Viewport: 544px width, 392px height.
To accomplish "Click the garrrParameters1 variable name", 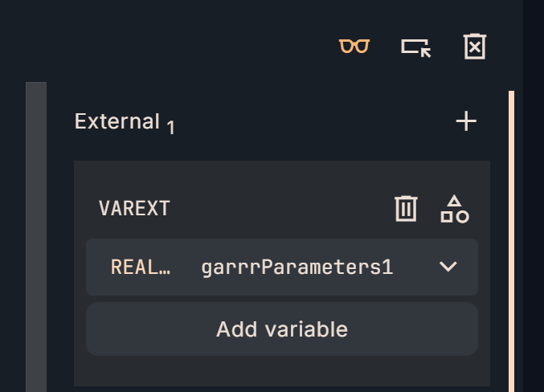I will (297, 267).
